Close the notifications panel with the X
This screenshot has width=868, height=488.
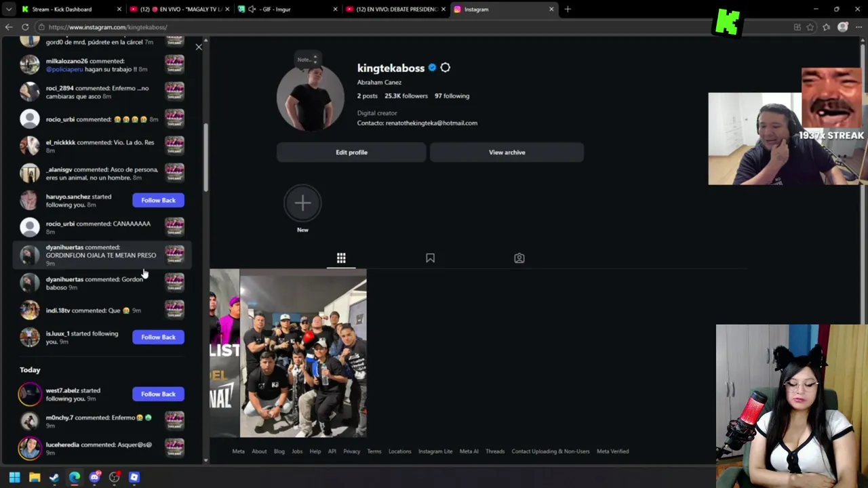click(x=199, y=47)
